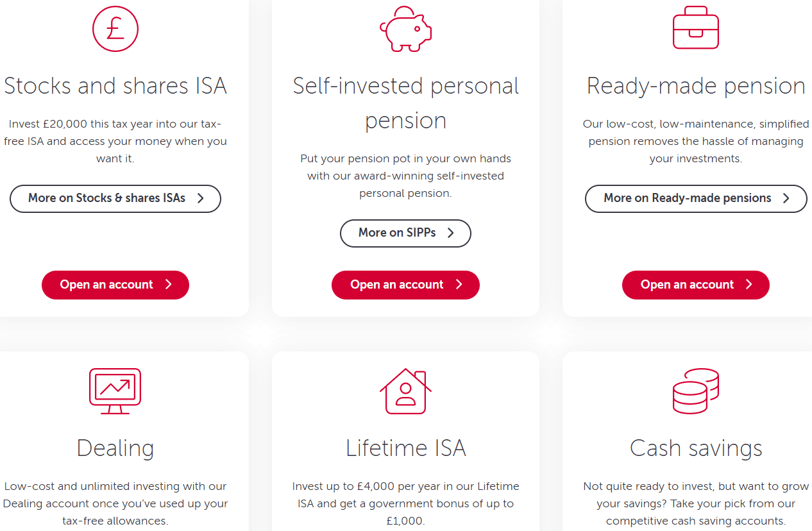Click the Dealing card heading

[x=115, y=448]
